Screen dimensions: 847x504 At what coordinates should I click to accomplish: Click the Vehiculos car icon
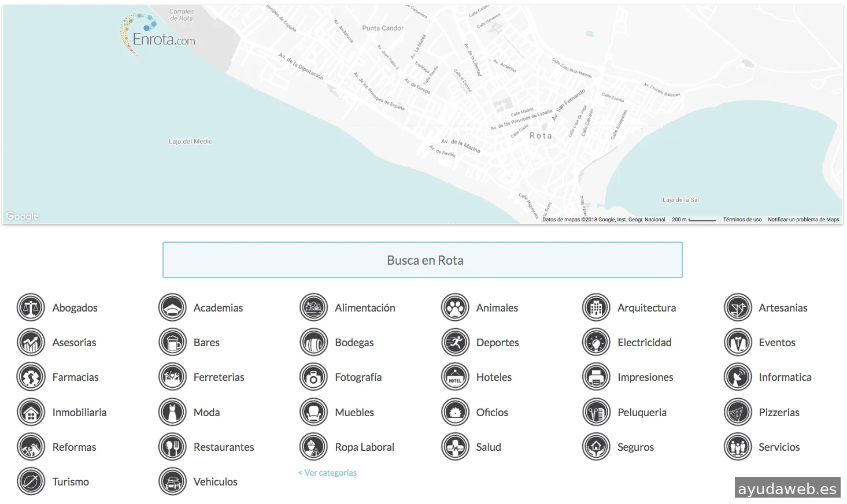click(172, 482)
